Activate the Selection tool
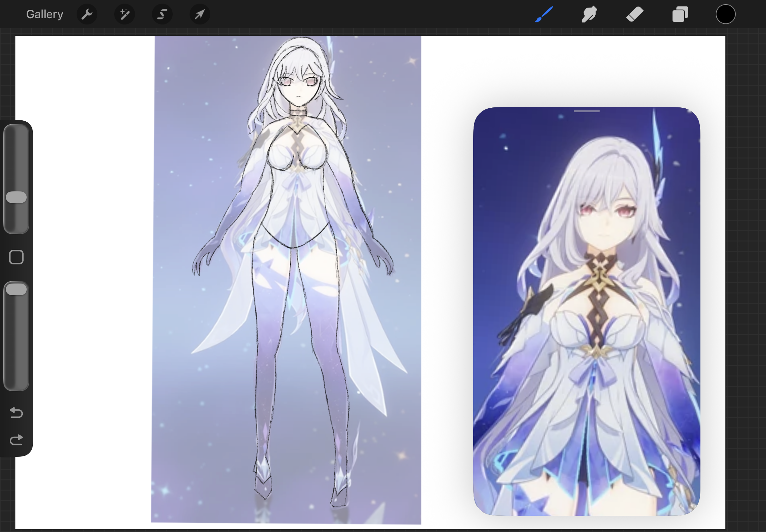This screenshot has height=532, width=766. pyautogui.click(x=162, y=14)
